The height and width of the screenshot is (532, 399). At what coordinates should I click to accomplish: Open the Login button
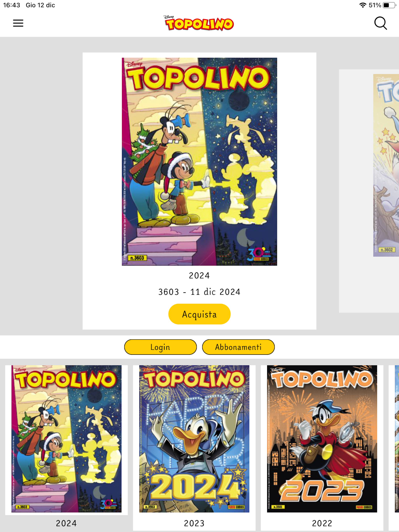pyautogui.click(x=160, y=347)
